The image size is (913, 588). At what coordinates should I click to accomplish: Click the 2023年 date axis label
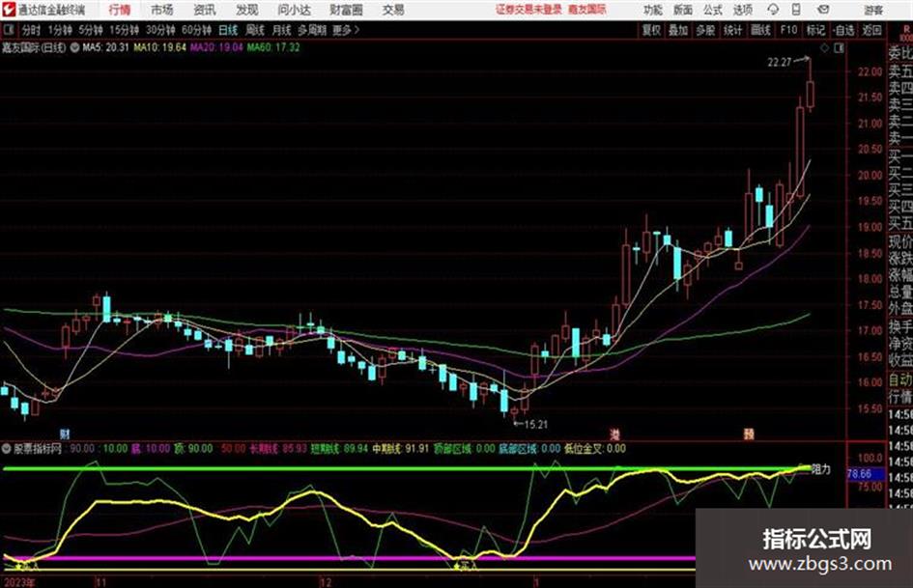(x=19, y=582)
